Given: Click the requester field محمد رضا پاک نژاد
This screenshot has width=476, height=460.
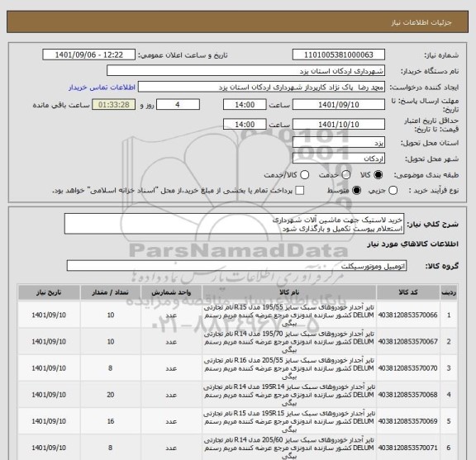Looking at the screenshot, I should (261, 88).
